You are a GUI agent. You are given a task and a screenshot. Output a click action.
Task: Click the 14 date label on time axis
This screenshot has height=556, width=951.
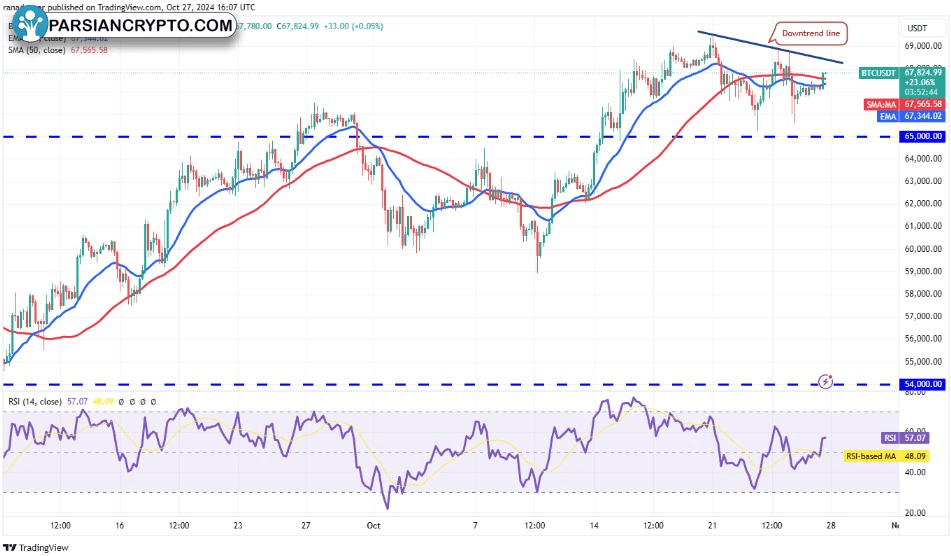594,526
